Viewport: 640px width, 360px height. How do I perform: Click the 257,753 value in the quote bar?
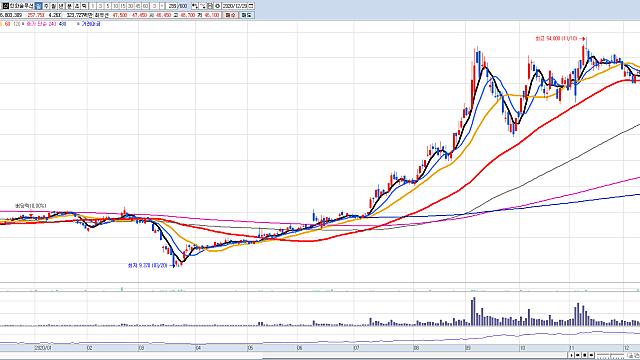point(36,15)
